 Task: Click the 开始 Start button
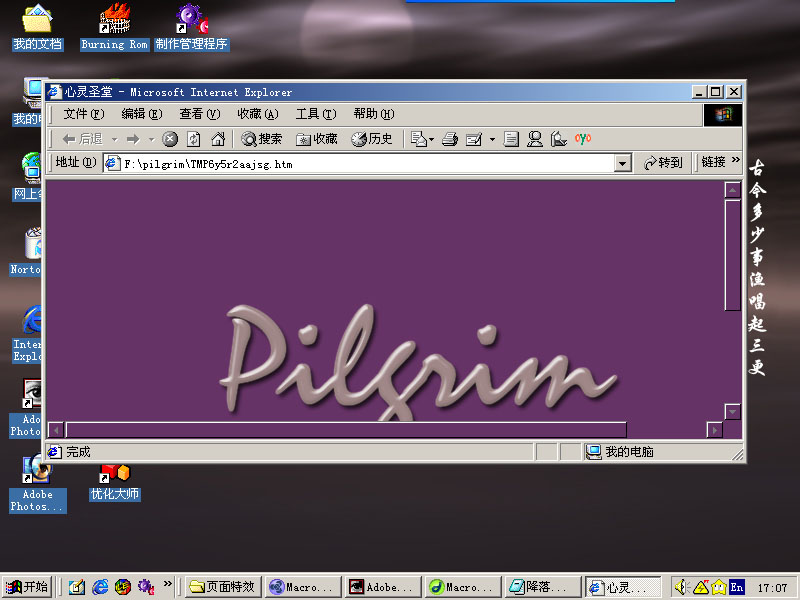[26, 587]
